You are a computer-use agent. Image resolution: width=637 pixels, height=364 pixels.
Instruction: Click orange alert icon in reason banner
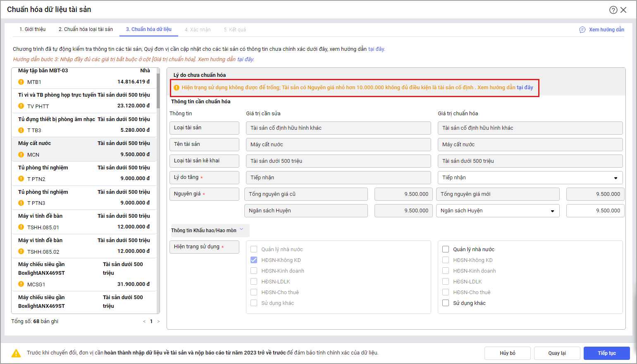(x=177, y=88)
